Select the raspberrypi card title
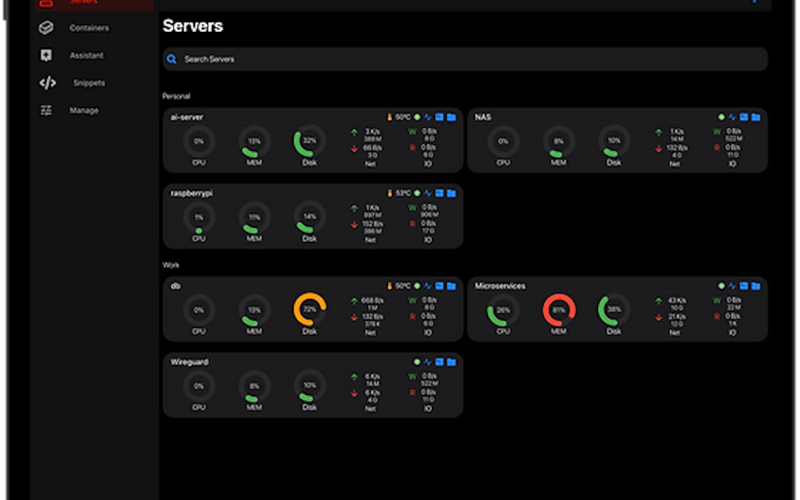This screenshot has width=800, height=500. click(191, 193)
